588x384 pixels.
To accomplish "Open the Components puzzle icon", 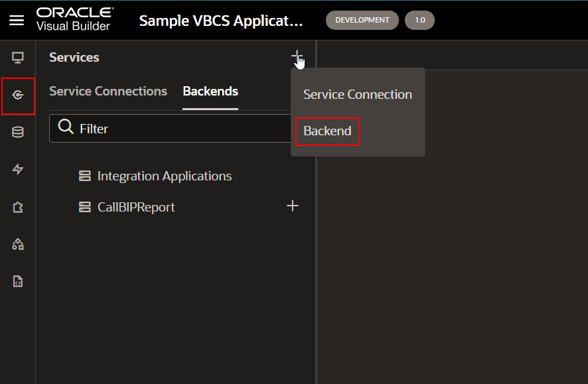I will click(x=18, y=207).
